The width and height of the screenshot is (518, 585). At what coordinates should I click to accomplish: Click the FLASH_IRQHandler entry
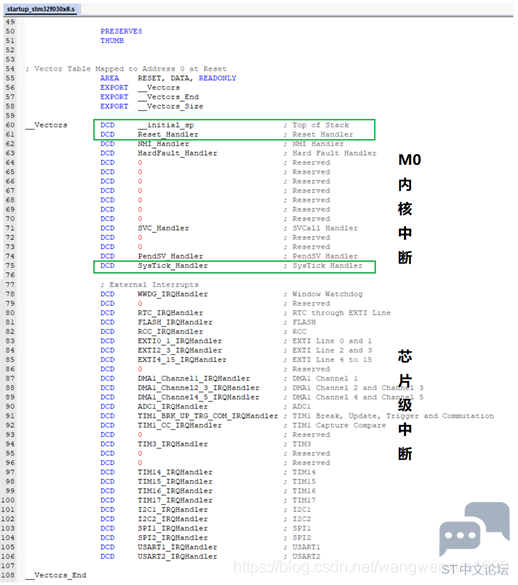(x=175, y=322)
